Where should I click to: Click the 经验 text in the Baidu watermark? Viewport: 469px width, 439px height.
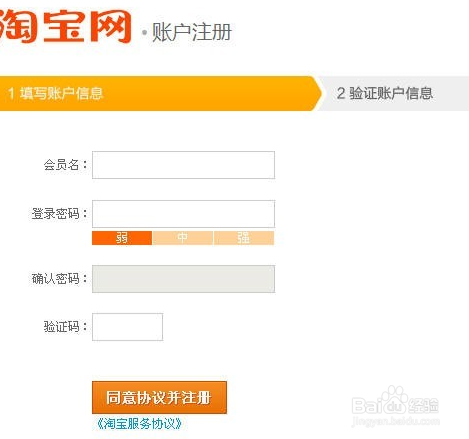tap(424, 406)
